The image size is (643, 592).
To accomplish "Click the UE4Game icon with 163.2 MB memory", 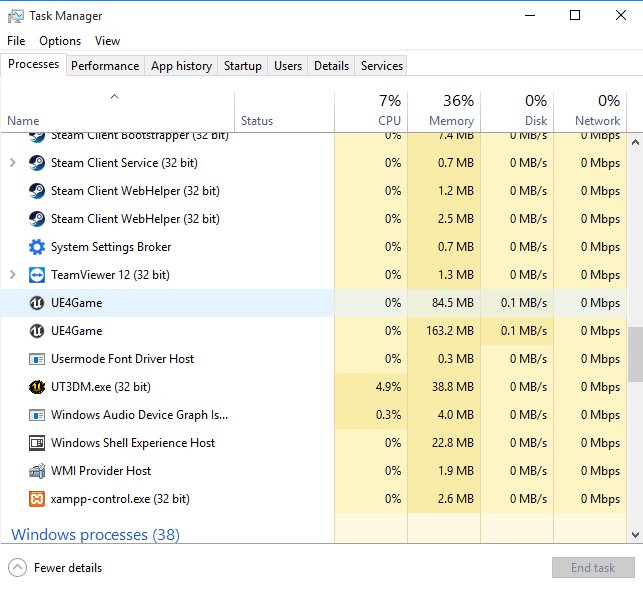I will point(37,331).
